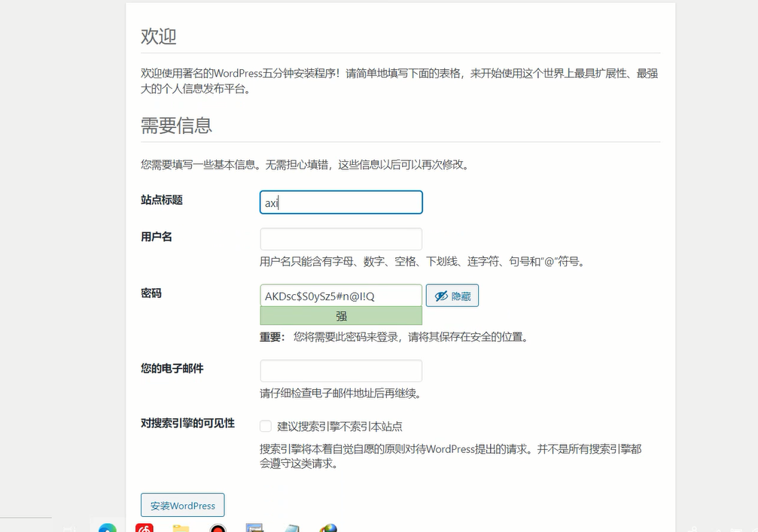Click the 重要 password notice text

[x=394, y=337]
